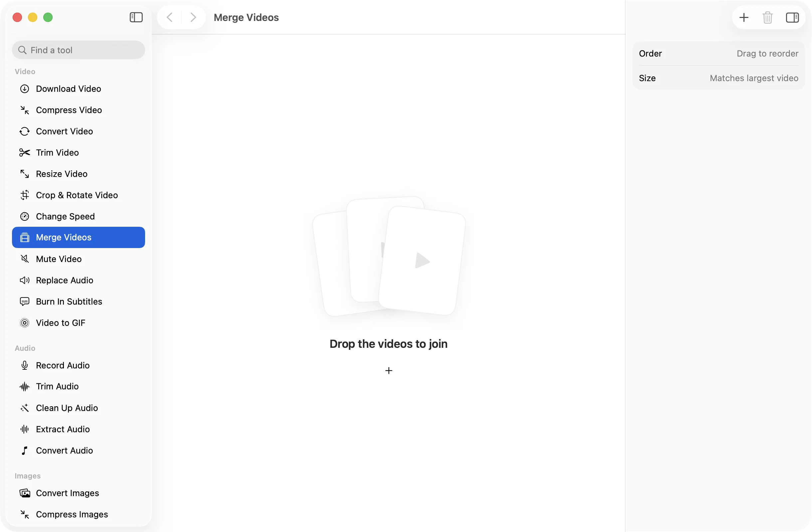Click the Drag to reorder label
The image size is (812, 532).
[x=767, y=54]
